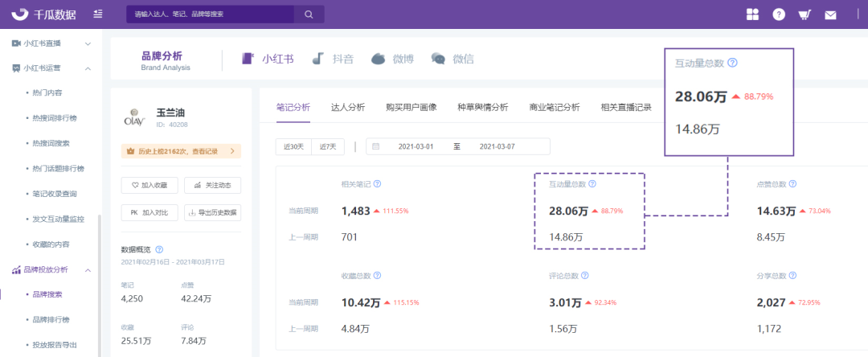The image size is (868, 357).
Task: Switch platform to 抖音
Action: coord(333,59)
